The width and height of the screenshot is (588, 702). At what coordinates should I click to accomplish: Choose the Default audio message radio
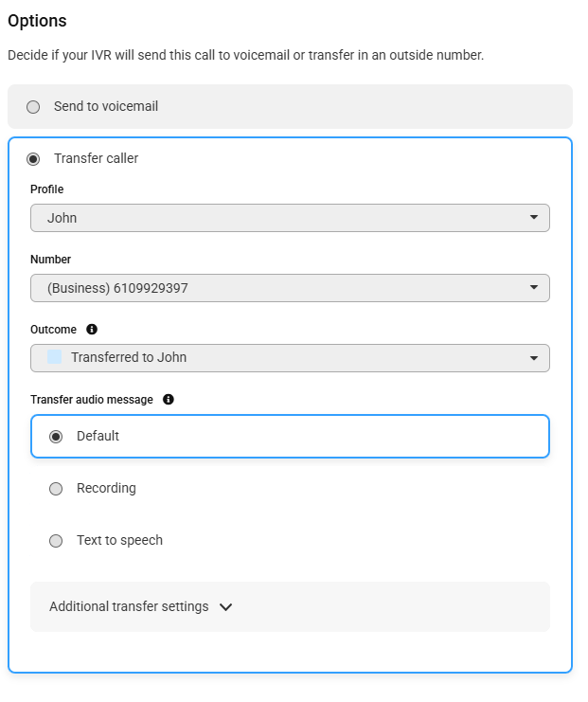point(56,437)
